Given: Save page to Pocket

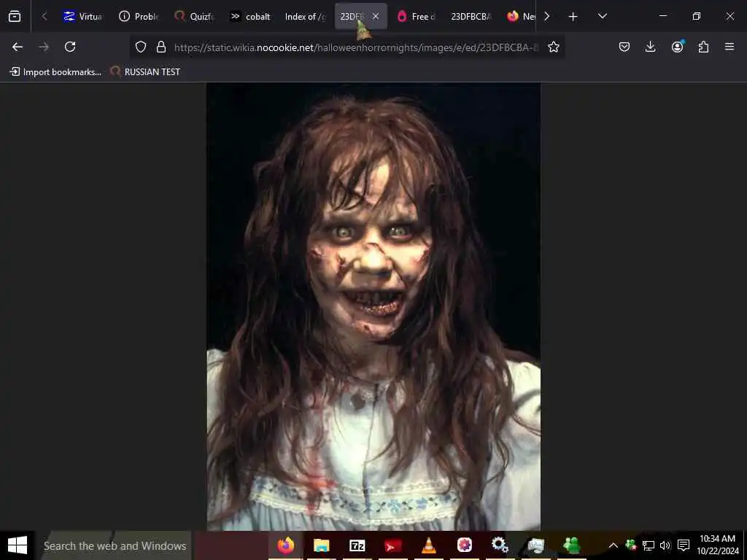Looking at the screenshot, I should tap(624, 47).
